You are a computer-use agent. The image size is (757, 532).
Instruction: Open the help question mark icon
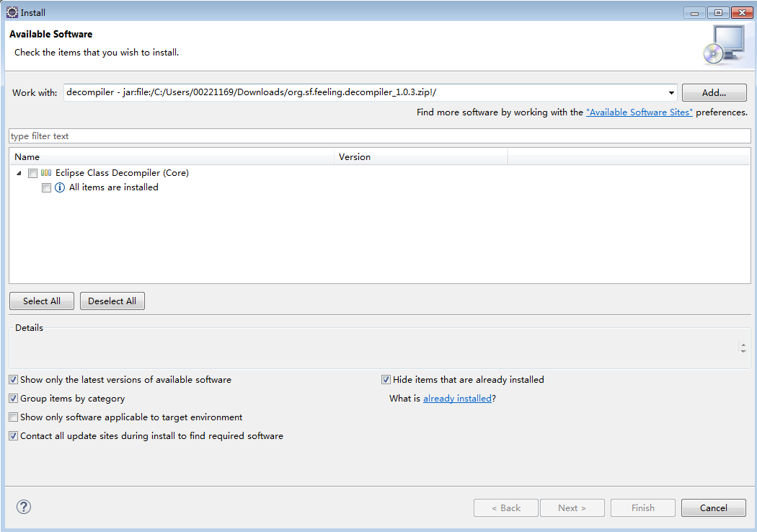coord(24,507)
